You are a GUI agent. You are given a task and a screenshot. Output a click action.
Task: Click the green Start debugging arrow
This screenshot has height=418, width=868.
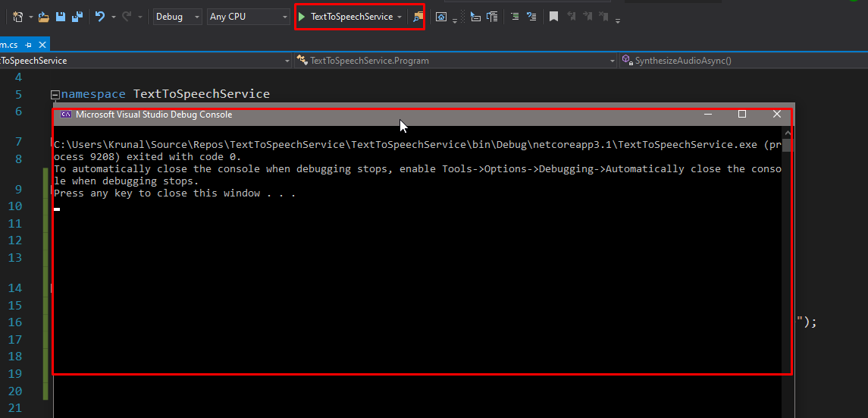click(x=302, y=17)
